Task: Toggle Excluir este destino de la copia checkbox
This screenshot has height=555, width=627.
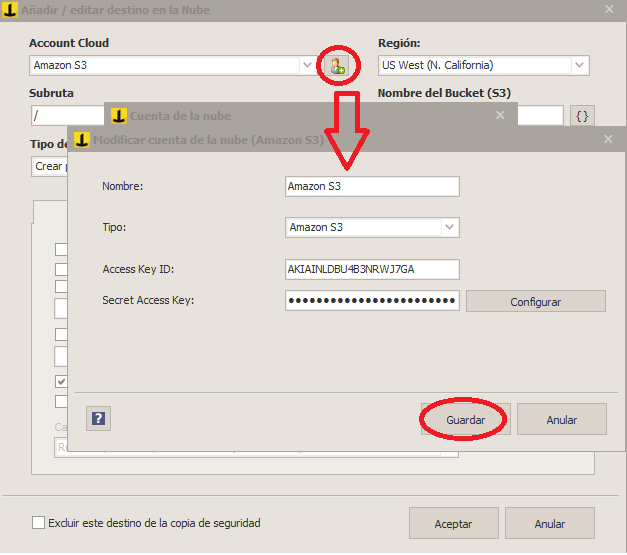Action: tap(38, 523)
